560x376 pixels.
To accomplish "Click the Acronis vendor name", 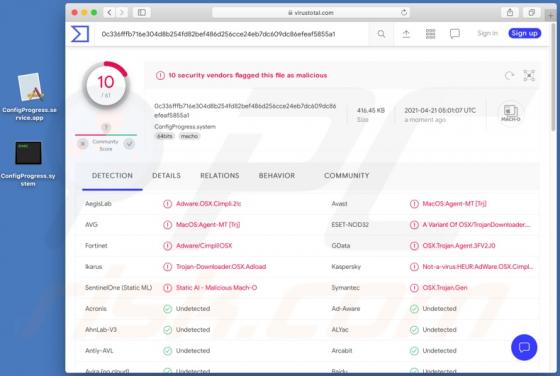I will (x=96, y=309).
